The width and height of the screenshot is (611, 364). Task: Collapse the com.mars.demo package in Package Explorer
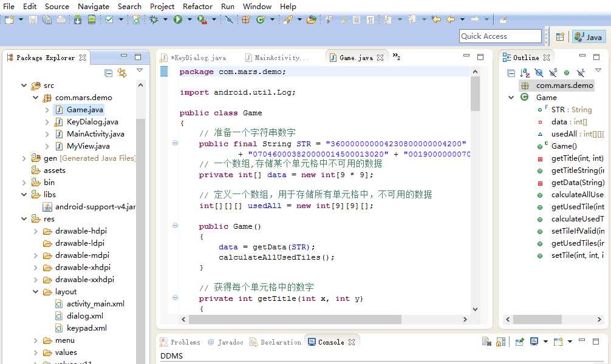[35, 97]
